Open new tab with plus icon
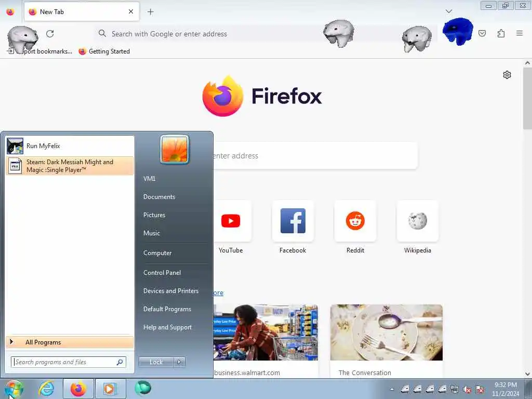The image size is (532, 399). click(x=150, y=12)
